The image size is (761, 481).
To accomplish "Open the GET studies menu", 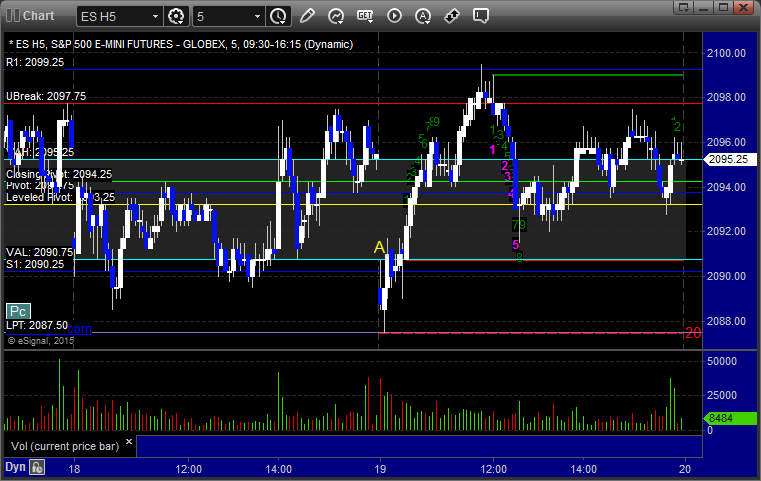I will pos(365,16).
